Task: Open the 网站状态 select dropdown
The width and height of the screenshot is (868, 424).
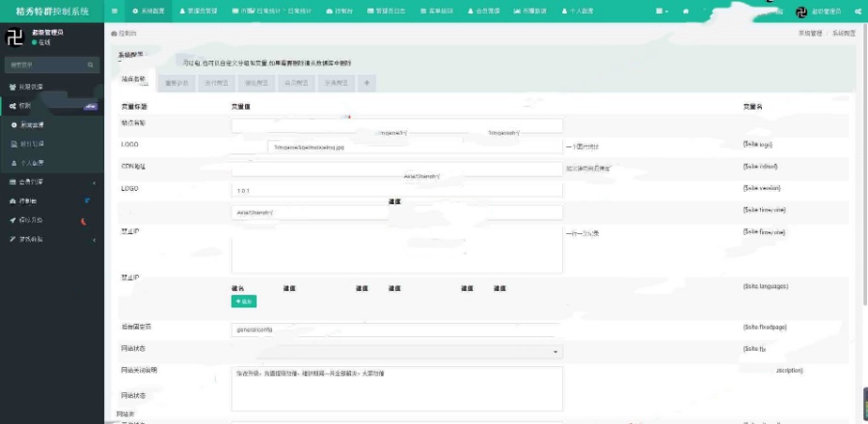Action: tap(396, 352)
